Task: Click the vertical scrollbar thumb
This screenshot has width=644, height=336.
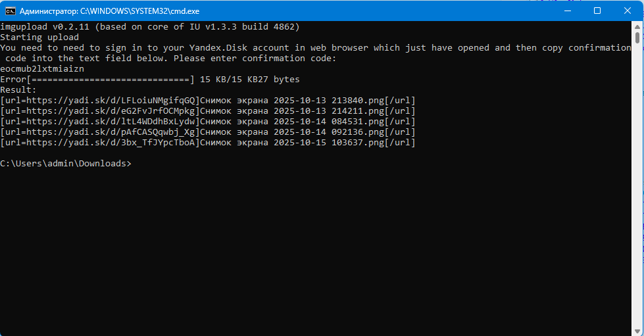Action: (638, 37)
